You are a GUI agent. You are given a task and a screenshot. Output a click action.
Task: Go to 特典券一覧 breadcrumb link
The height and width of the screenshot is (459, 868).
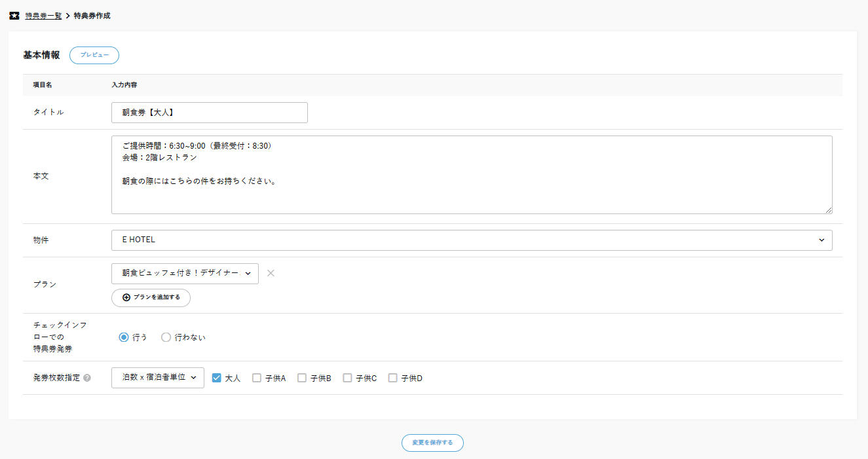pos(43,16)
